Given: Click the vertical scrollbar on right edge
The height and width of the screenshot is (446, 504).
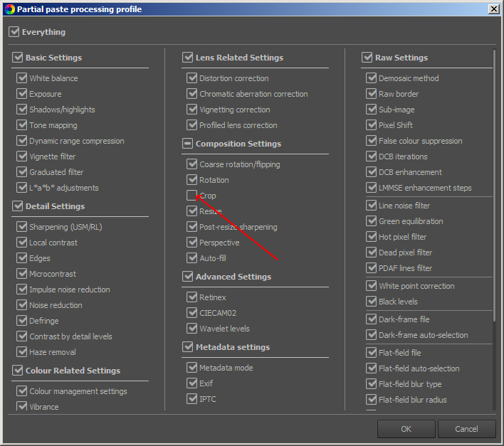Looking at the screenshot, I should [494, 185].
